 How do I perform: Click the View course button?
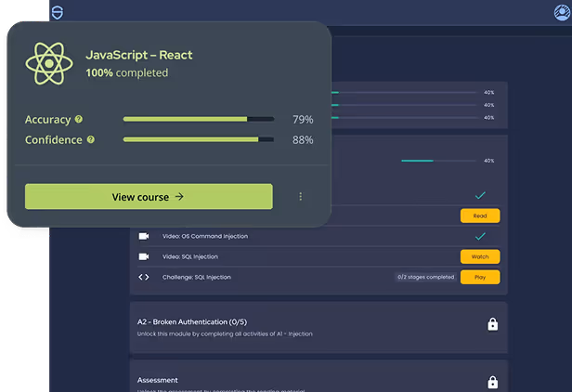tap(149, 197)
